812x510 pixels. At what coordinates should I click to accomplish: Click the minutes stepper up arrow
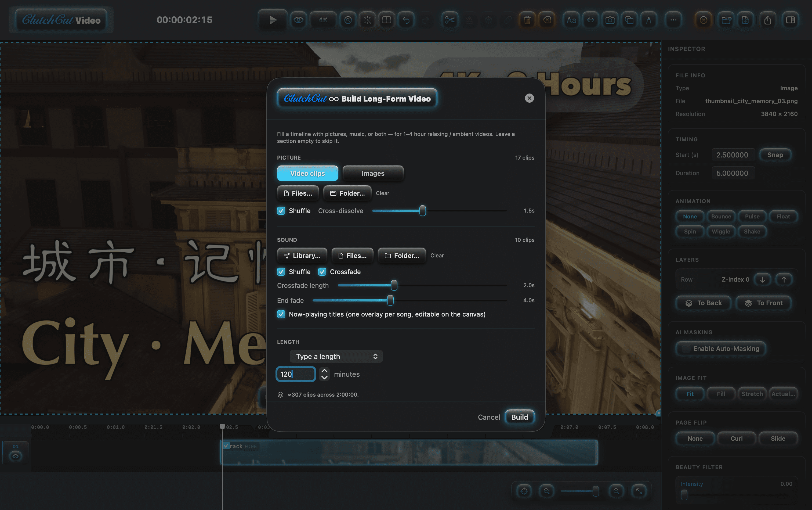324,371
